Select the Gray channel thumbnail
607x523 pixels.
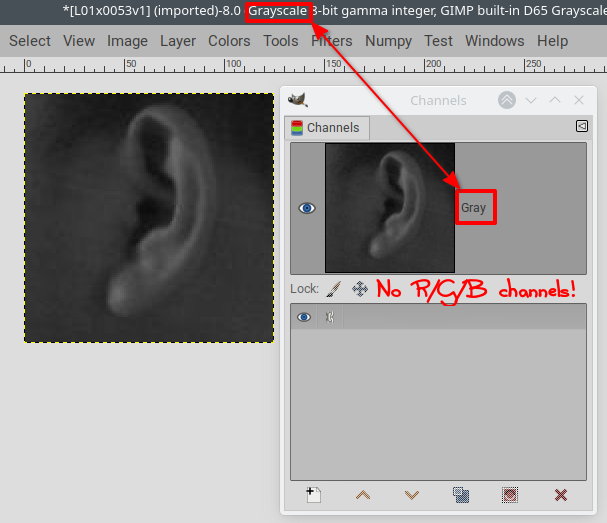390,208
